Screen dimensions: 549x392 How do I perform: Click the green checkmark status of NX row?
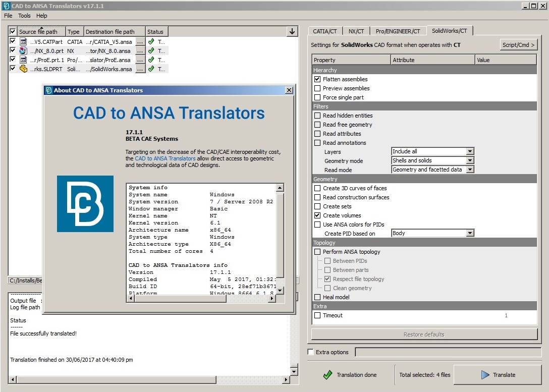[151, 51]
